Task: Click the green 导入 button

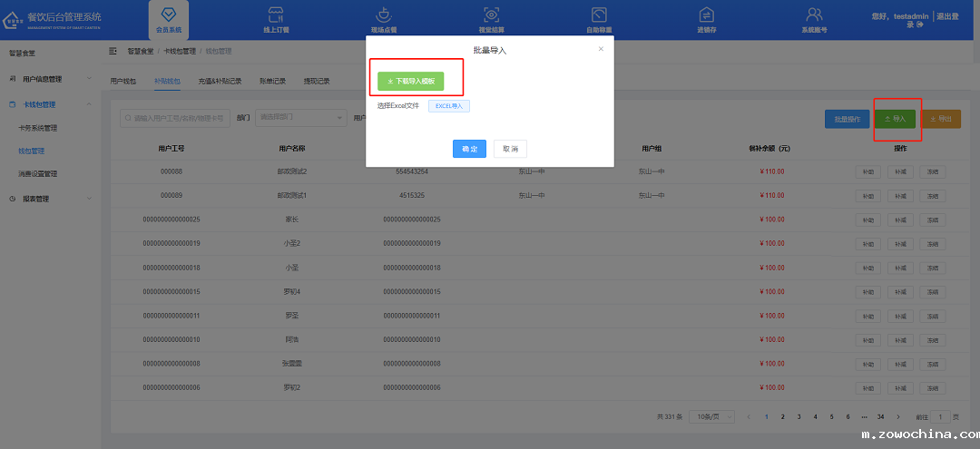Action: click(895, 119)
